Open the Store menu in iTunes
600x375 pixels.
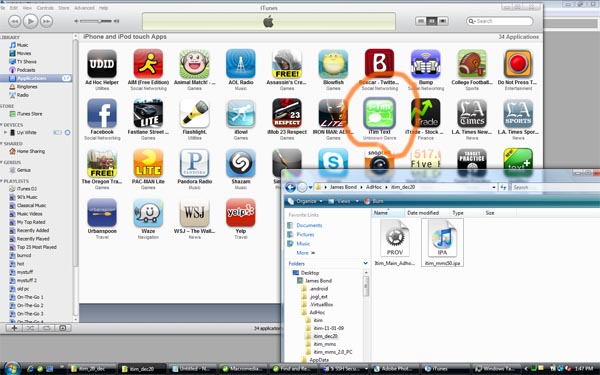64,8
